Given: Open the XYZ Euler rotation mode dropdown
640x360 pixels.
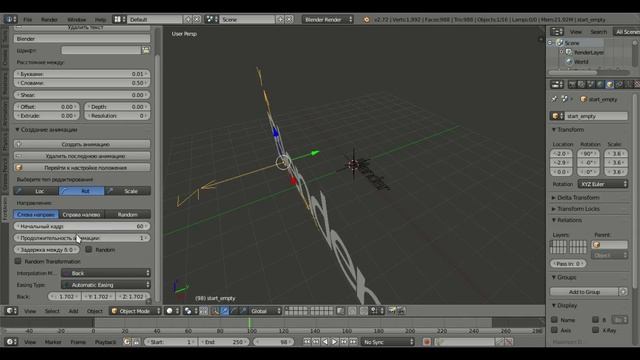Looking at the screenshot, I should (603, 184).
